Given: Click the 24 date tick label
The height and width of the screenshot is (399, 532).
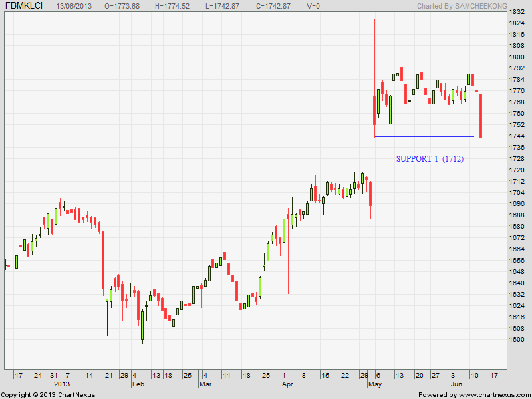Looking at the screenshot, I should pos(38,376).
